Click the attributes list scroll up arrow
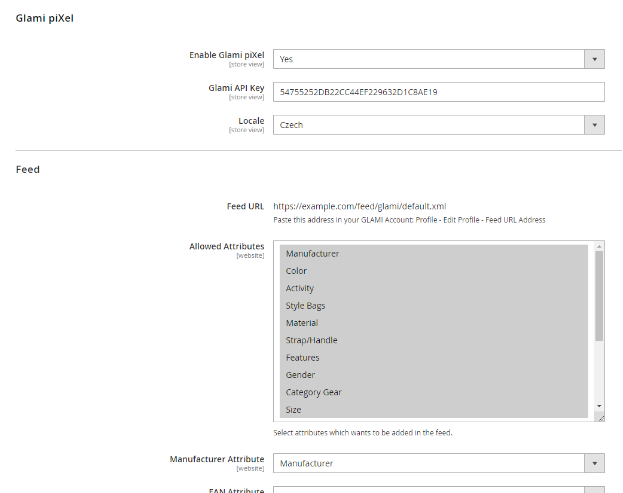This screenshot has height=493, width=623. tap(599, 246)
